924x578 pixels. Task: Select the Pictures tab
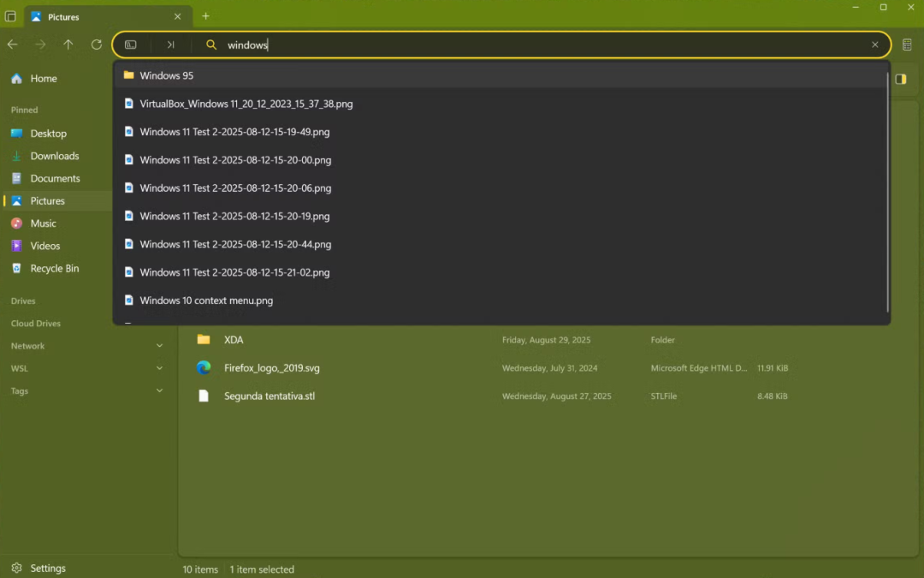click(108, 16)
